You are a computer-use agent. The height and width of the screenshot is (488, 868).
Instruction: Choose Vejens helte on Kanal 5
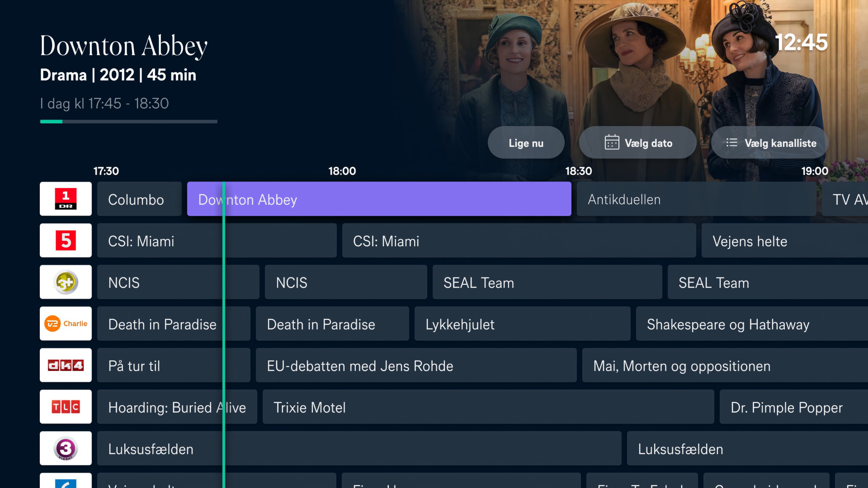click(x=784, y=240)
